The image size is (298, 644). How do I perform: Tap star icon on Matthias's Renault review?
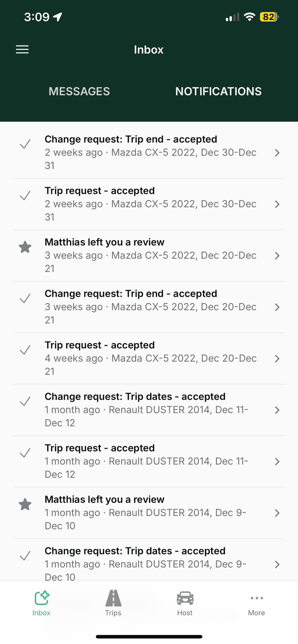pyautogui.click(x=25, y=504)
